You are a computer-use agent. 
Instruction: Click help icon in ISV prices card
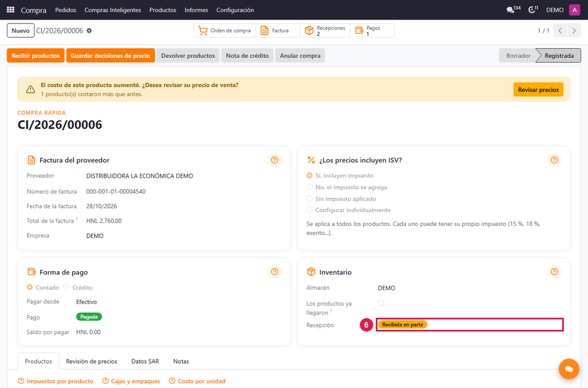coord(554,160)
